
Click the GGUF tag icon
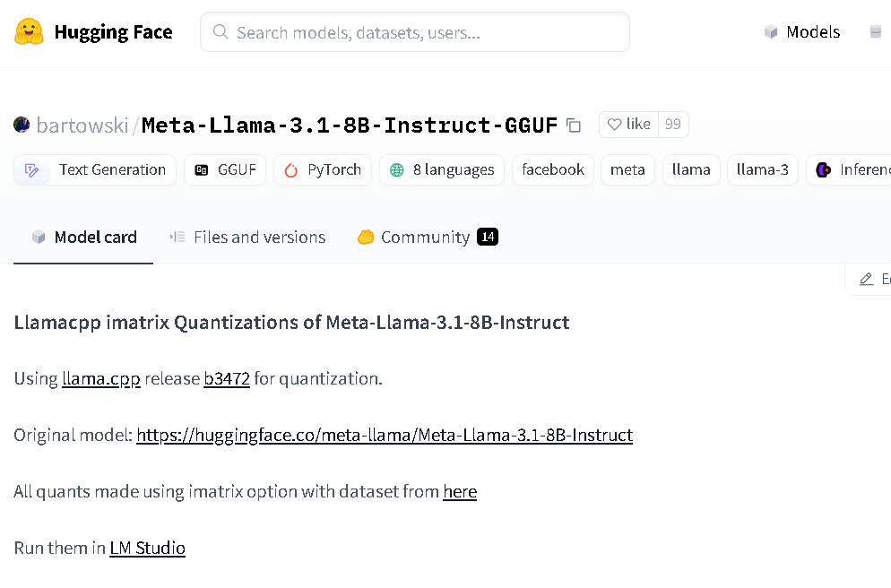tap(202, 170)
